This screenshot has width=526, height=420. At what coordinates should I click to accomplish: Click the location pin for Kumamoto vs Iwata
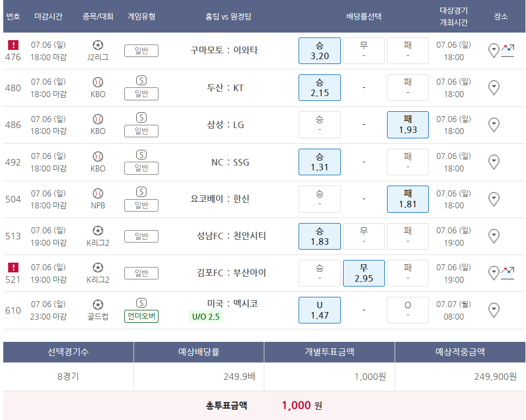[x=493, y=51]
